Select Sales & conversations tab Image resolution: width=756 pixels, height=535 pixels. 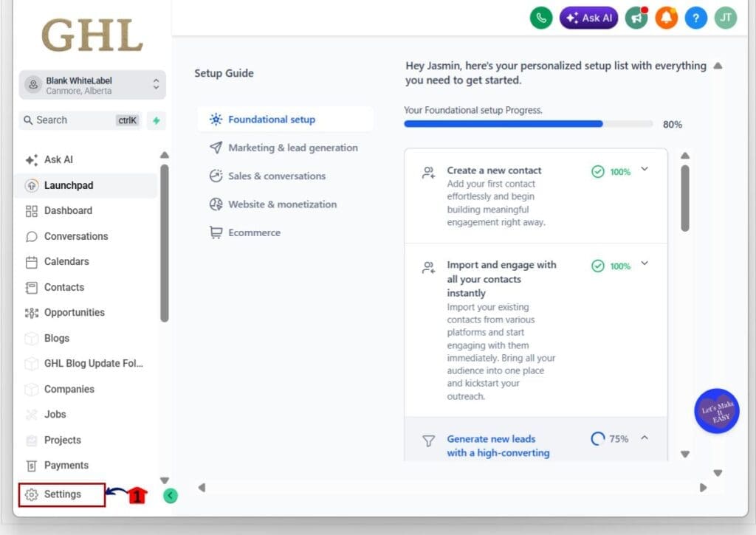(x=285, y=176)
